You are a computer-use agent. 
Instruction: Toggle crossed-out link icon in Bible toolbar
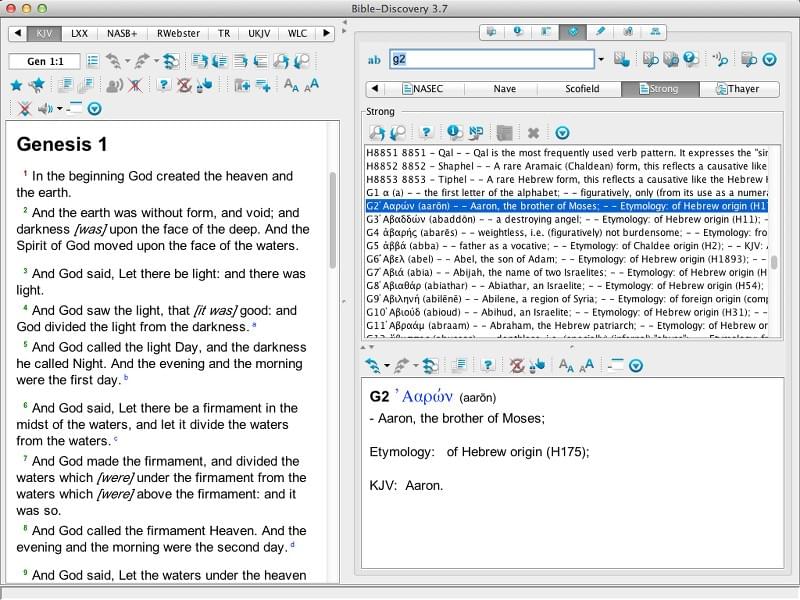184,85
